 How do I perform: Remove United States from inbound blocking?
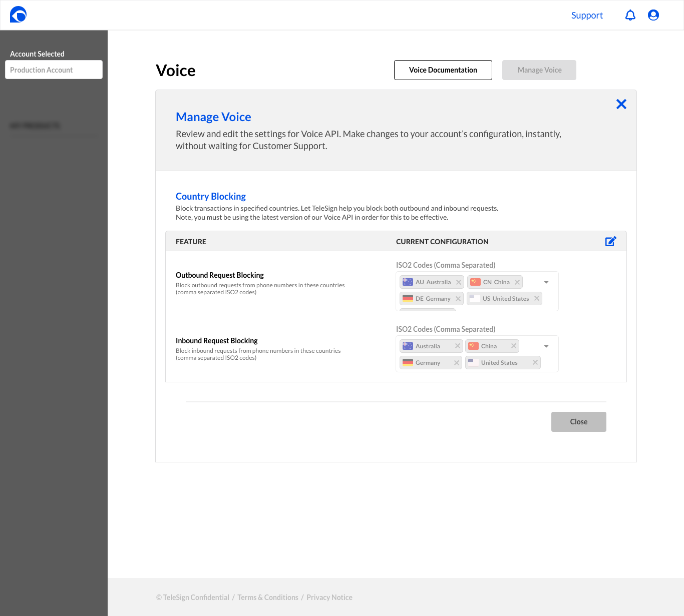pyautogui.click(x=535, y=362)
